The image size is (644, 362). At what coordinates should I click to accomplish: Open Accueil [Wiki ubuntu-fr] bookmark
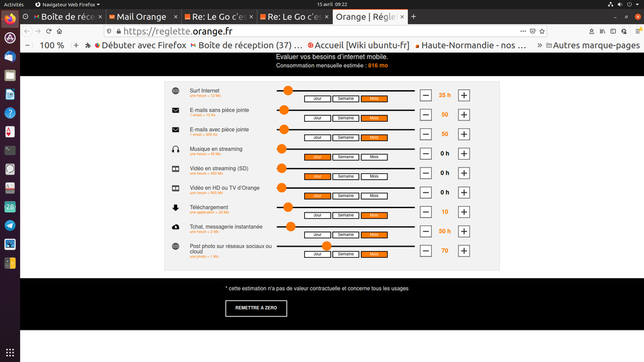(358, 45)
